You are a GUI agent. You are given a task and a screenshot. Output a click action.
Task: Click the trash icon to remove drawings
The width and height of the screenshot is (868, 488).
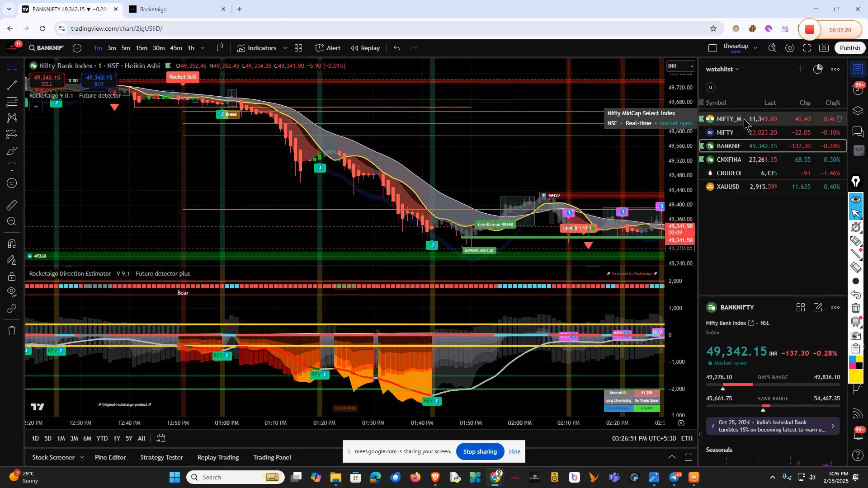12,331
